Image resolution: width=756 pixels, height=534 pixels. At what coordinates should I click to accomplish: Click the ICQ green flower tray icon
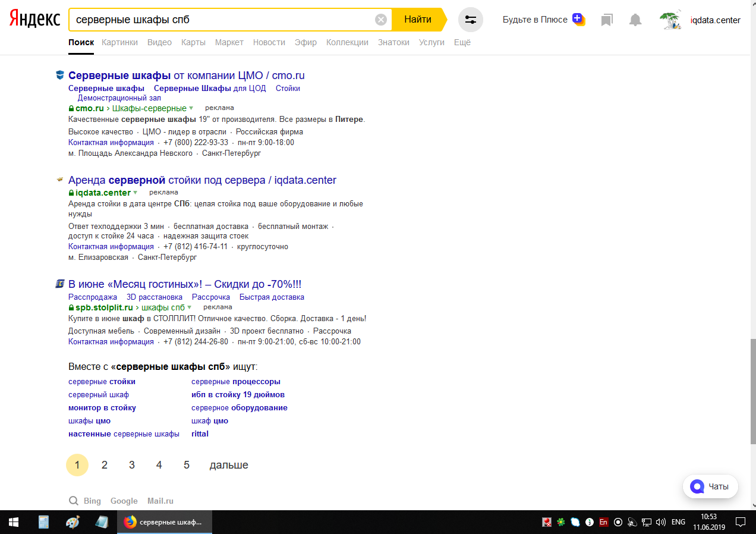(560, 522)
